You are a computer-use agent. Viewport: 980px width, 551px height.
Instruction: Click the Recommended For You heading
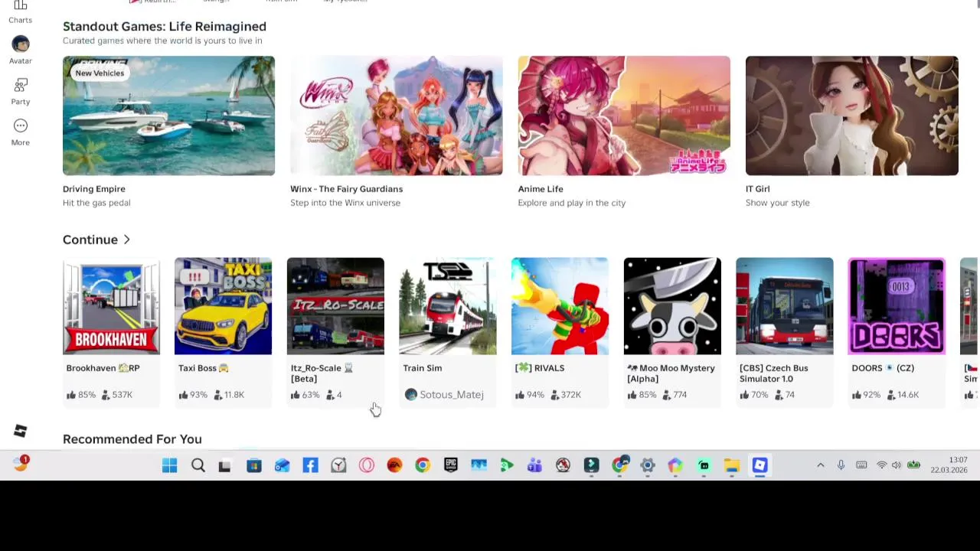[x=132, y=439]
